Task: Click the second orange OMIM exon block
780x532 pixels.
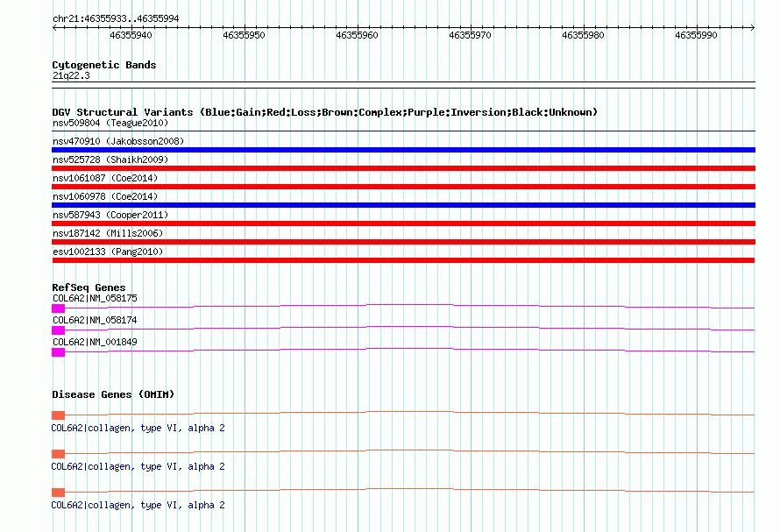Action: pos(58,454)
